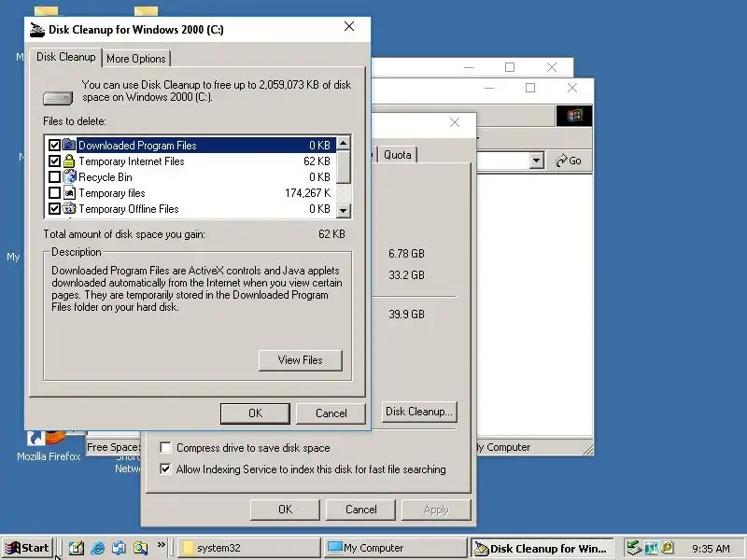Image resolution: width=747 pixels, height=560 pixels.
Task: Disable Allow Indexing Service checkbox
Action: tap(165, 469)
